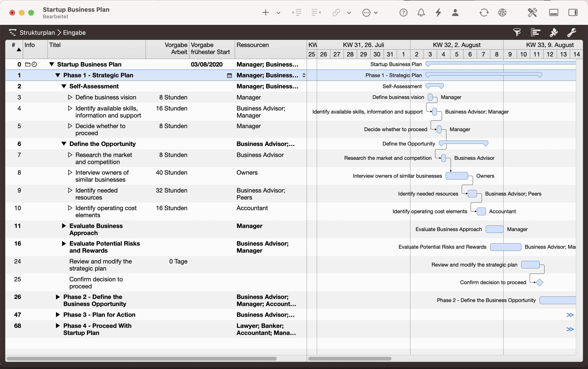Screen dimensions: 588x369
Task: Expand Phase 3 - Plan for Action
Action: 58,314
